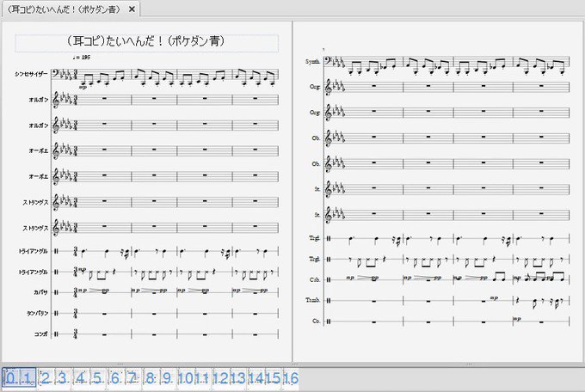Jump to page 13 in the navigator
The width and height of the screenshot is (585, 392).
pyautogui.click(x=238, y=378)
